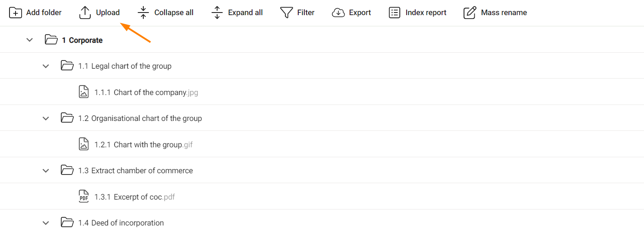
Task: Collapse the 1.4 Deed of incorporation chevron
Action: (46, 223)
